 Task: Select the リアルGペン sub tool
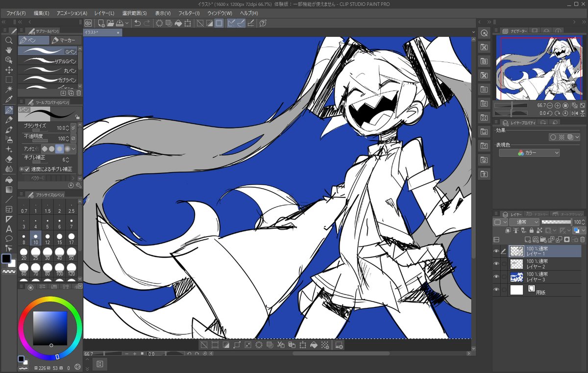point(48,61)
